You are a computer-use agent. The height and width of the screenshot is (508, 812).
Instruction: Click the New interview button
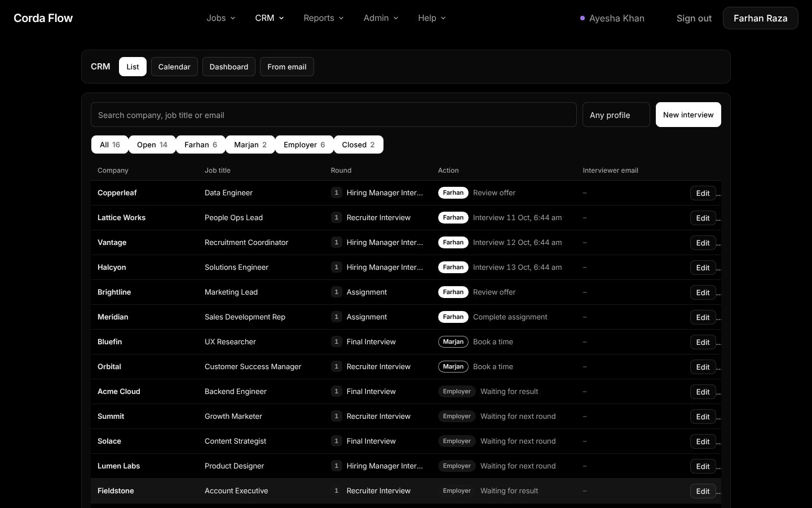[688, 115]
